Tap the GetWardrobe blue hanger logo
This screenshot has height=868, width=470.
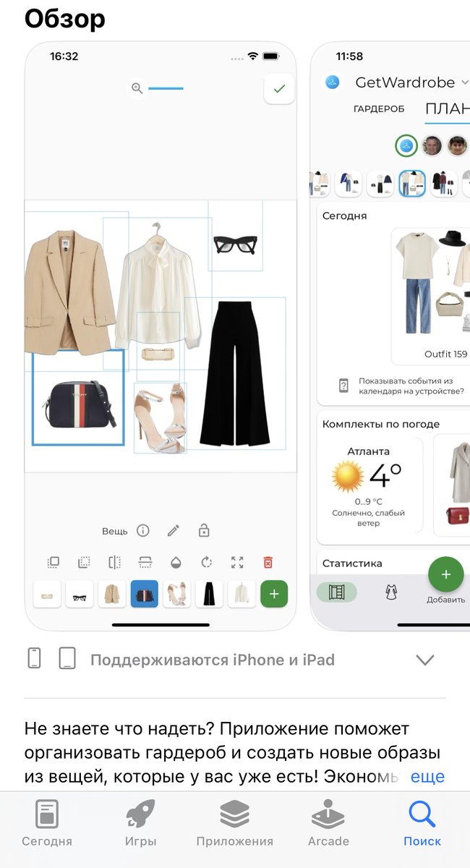coord(333,82)
